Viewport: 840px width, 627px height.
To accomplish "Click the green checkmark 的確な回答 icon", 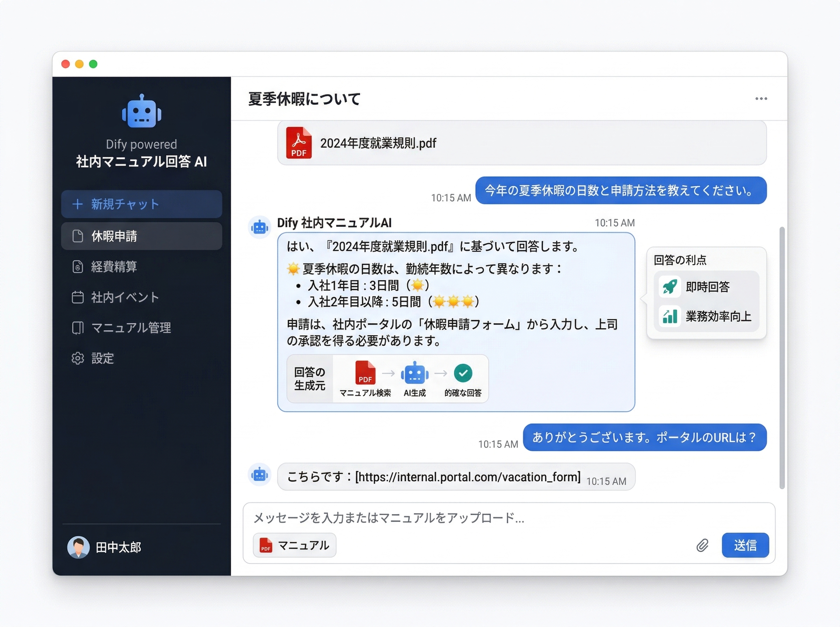I will click(x=463, y=373).
